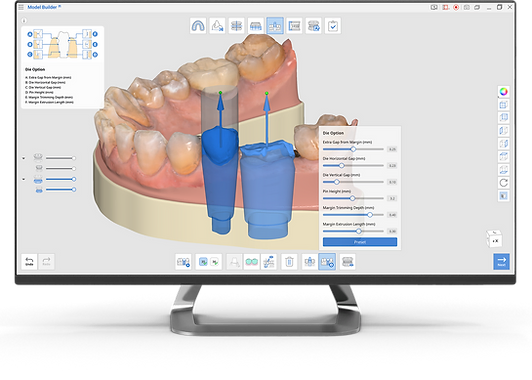The height and width of the screenshot is (380, 532).
Task: Click the hamburger menu next to Model Builder
Action: [x=21, y=7]
